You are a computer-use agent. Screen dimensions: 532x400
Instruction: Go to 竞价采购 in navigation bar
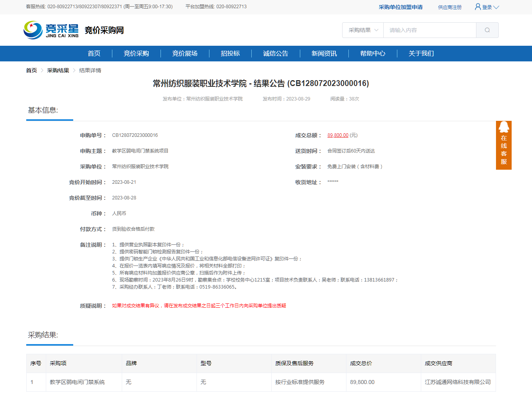pos(136,54)
